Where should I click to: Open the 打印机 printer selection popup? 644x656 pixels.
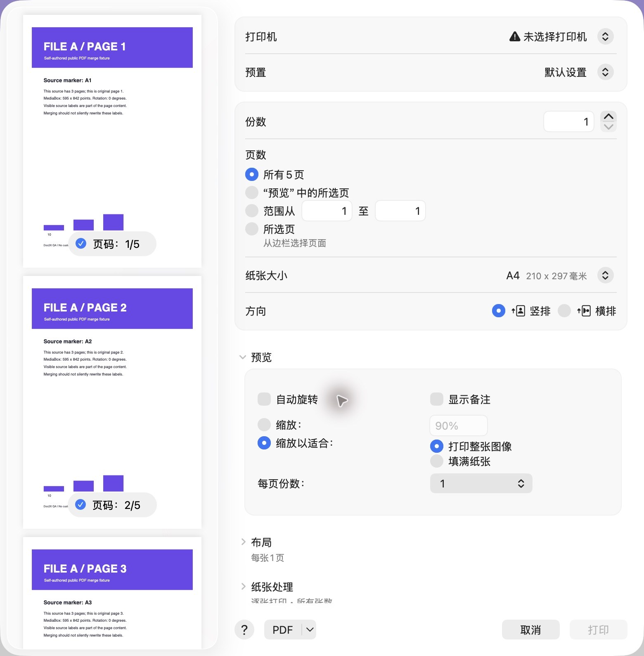click(x=605, y=37)
